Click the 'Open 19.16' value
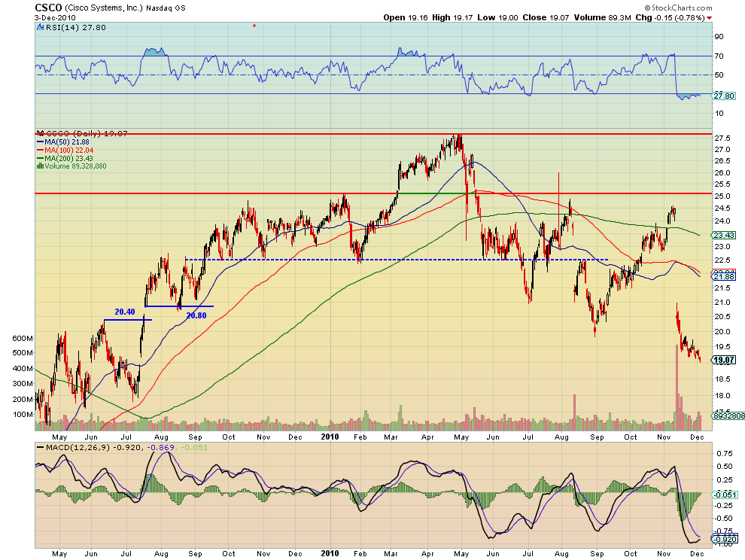This screenshot has width=745, height=560. [x=406, y=17]
